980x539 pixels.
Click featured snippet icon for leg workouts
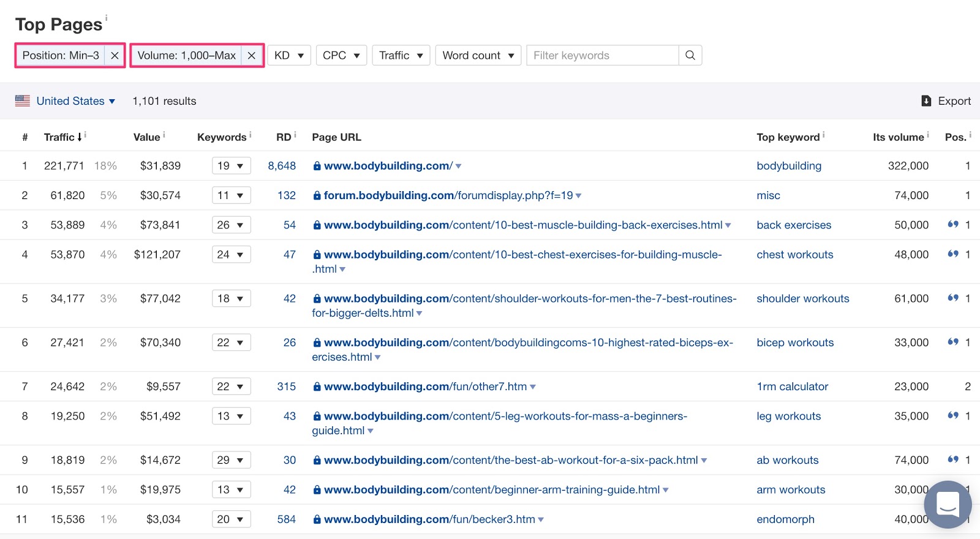click(953, 415)
